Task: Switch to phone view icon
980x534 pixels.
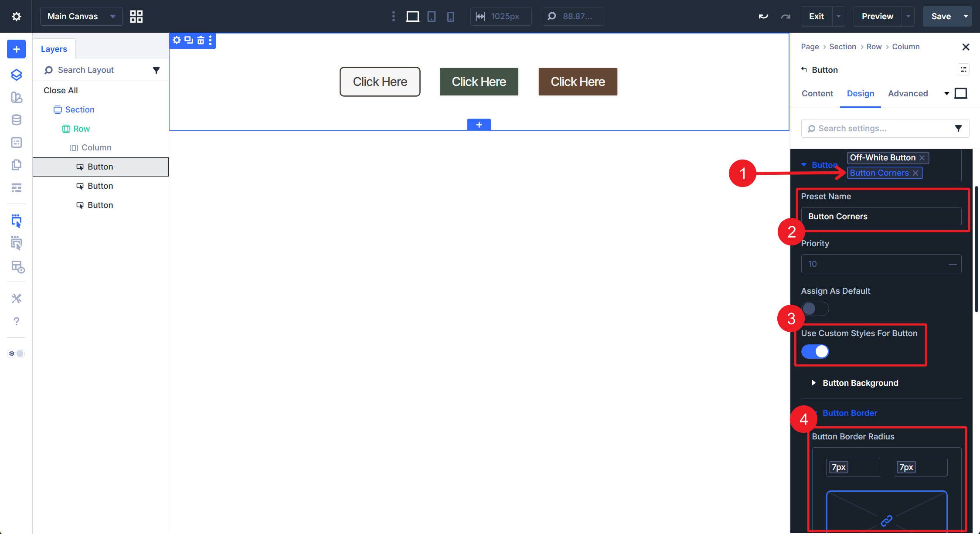Action: 450,17
